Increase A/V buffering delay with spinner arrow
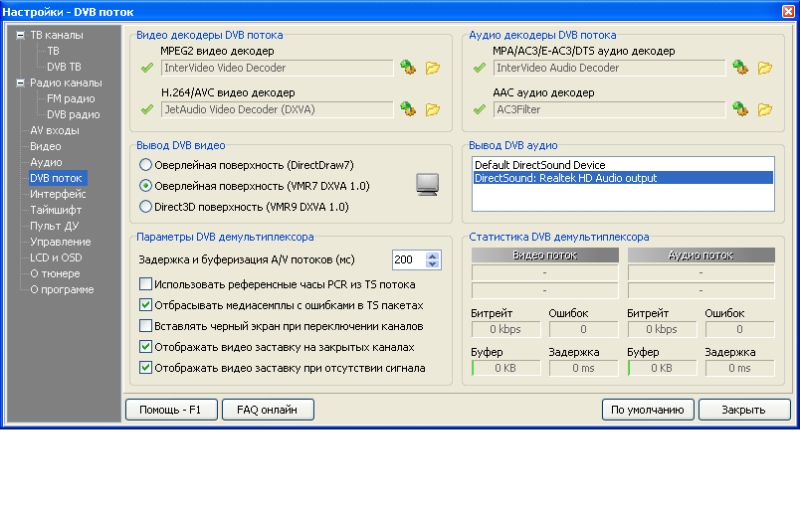 pos(433,255)
